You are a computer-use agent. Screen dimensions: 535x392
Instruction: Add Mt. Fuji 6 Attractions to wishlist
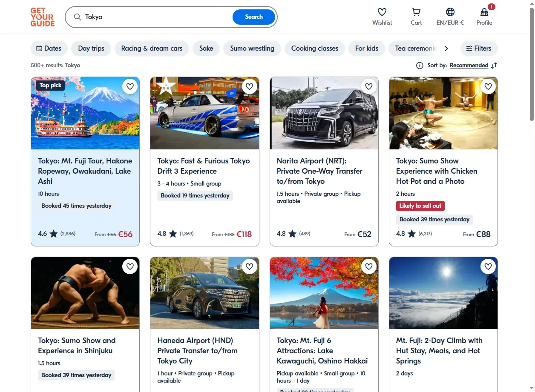369,266
